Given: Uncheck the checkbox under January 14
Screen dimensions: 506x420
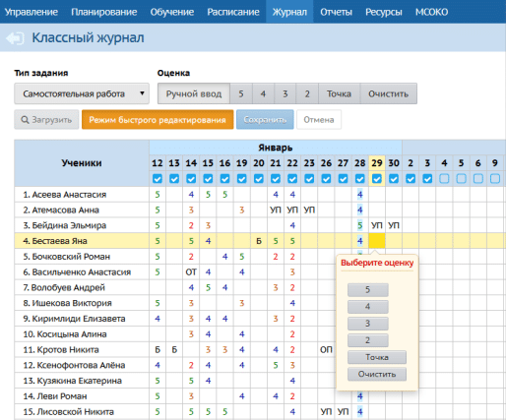Looking at the screenshot, I should click(191, 179).
